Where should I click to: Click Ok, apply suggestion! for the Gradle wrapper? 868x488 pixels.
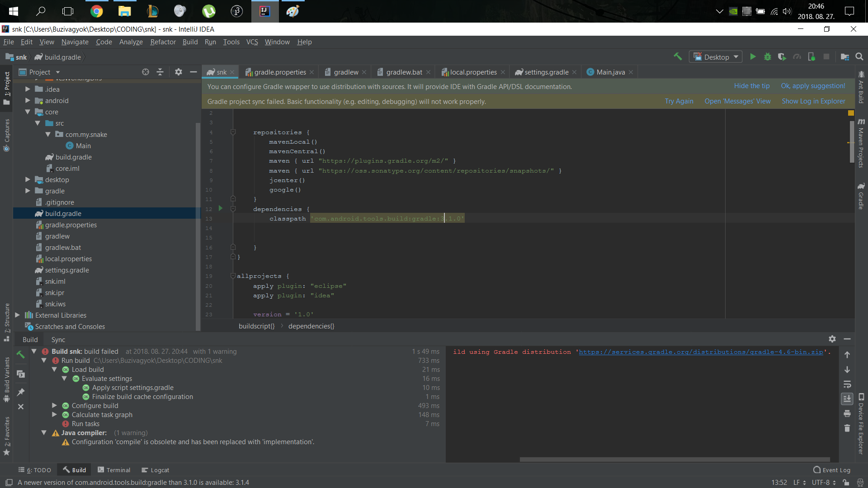(812, 86)
